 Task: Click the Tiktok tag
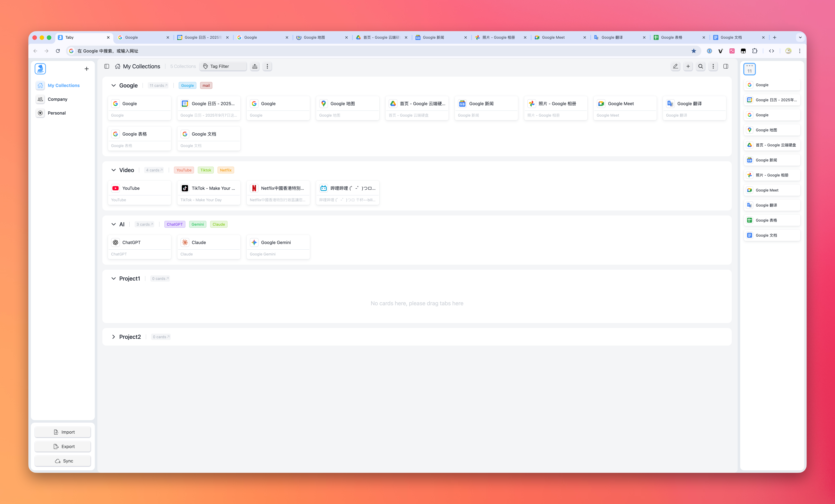tap(206, 170)
